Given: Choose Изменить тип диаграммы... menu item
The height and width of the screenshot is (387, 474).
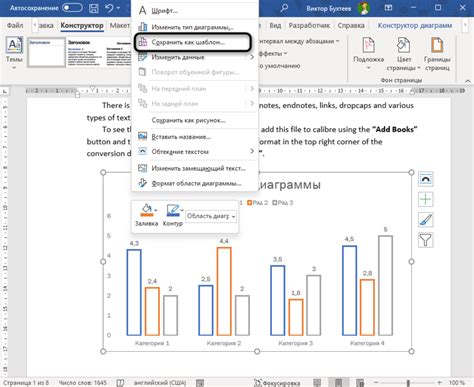Looking at the screenshot, I should pos(195,27).
